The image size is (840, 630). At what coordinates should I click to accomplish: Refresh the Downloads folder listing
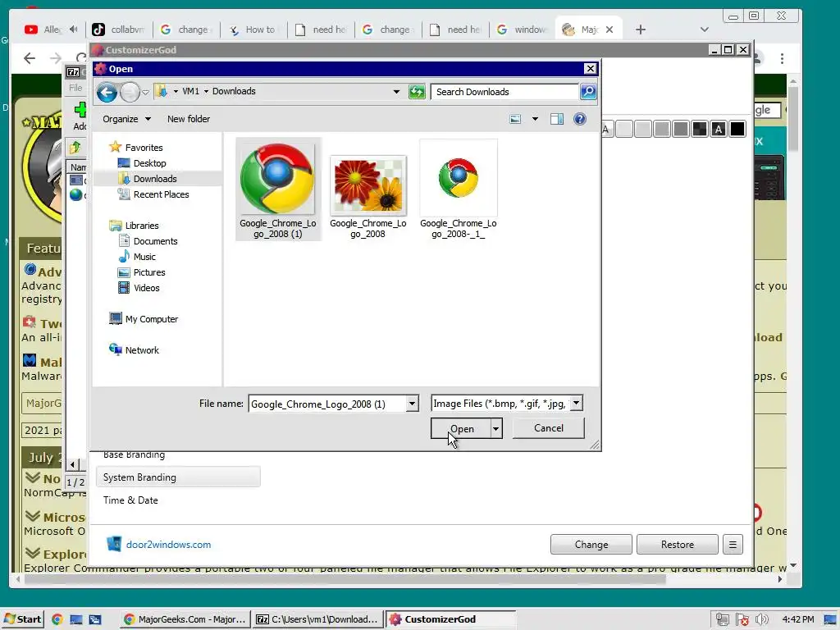(x=417, y=92)
